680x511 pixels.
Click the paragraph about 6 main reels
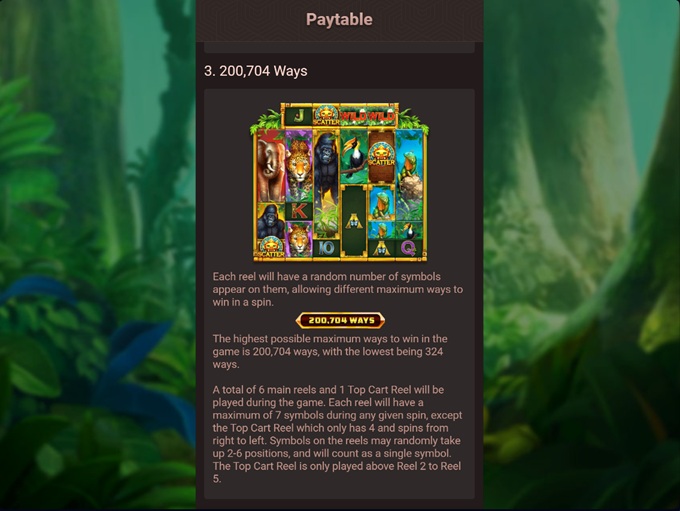click(337, 434)
